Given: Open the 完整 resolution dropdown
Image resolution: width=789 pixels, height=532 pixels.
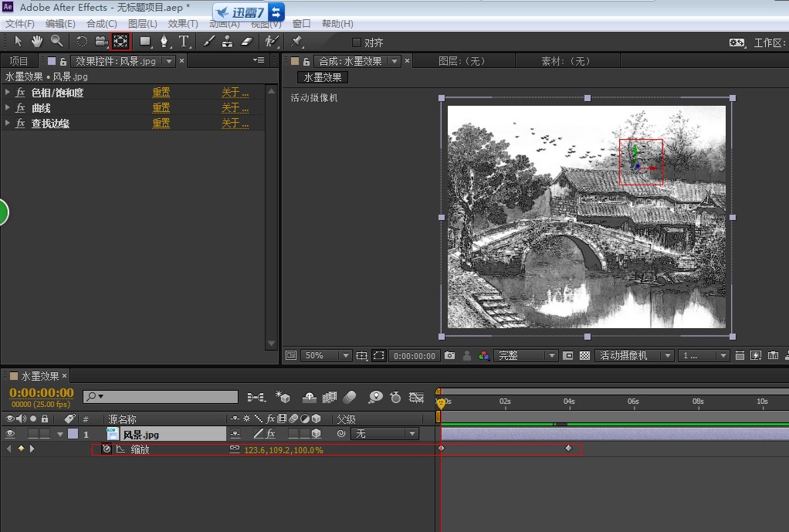Looking at the screenshot, I should tap(527, 356).
